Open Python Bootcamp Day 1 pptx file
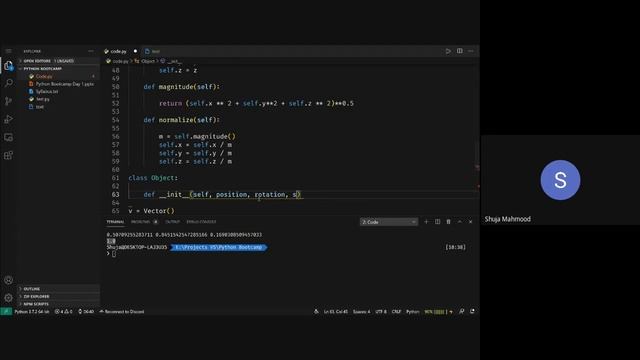Screen dimensions: 640x360 59,84
